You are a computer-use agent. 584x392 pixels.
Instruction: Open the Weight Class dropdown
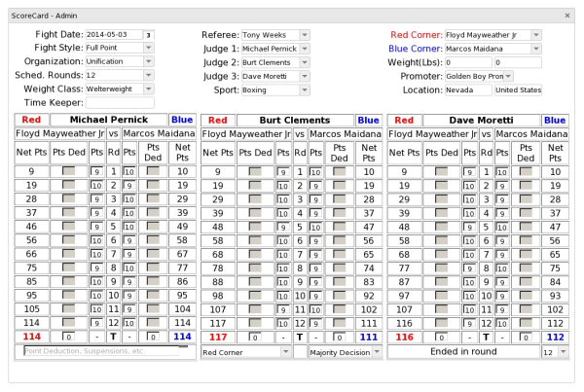coord(149,89)
